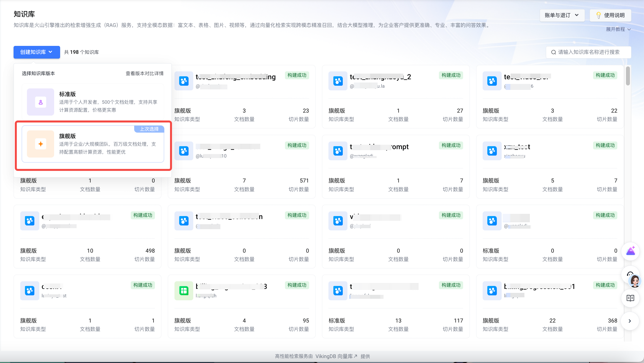The width and height of the screenshot is (644, 363).
Task: Open the 创建知识库 dropdown button
Action: click(x=37, y=52)
